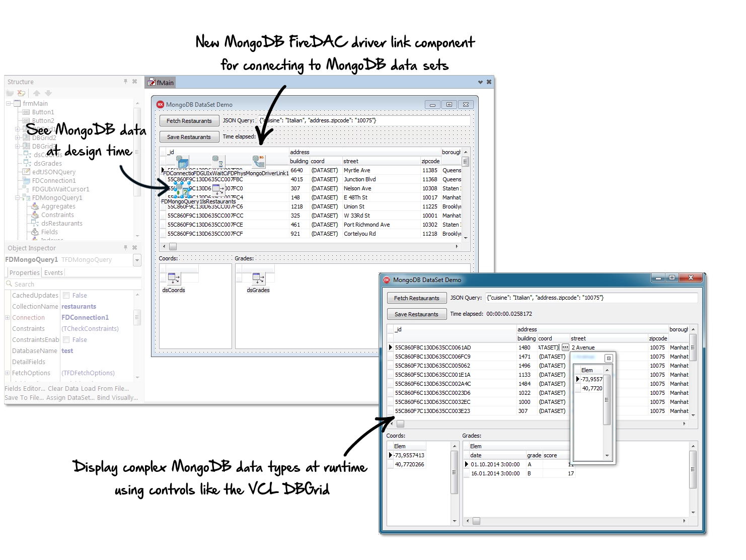
Task: Toggle the CachedUpdates checkbox
Action: 66,296
